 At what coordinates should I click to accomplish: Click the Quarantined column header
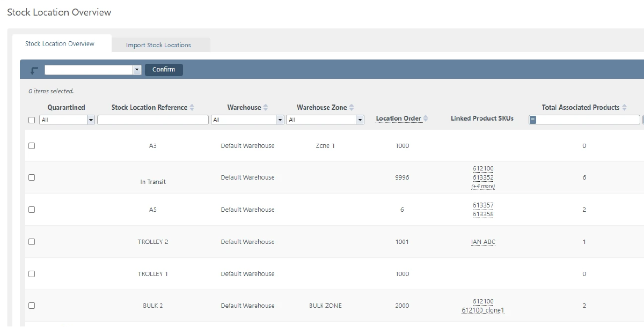[x=66, y=107]
